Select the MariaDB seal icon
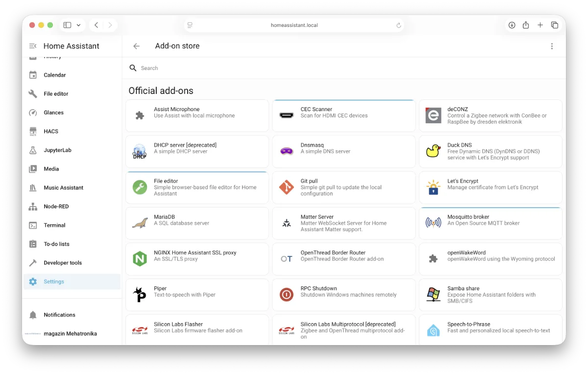The width and height of the screenshot is (588, 374). point(140,223)
